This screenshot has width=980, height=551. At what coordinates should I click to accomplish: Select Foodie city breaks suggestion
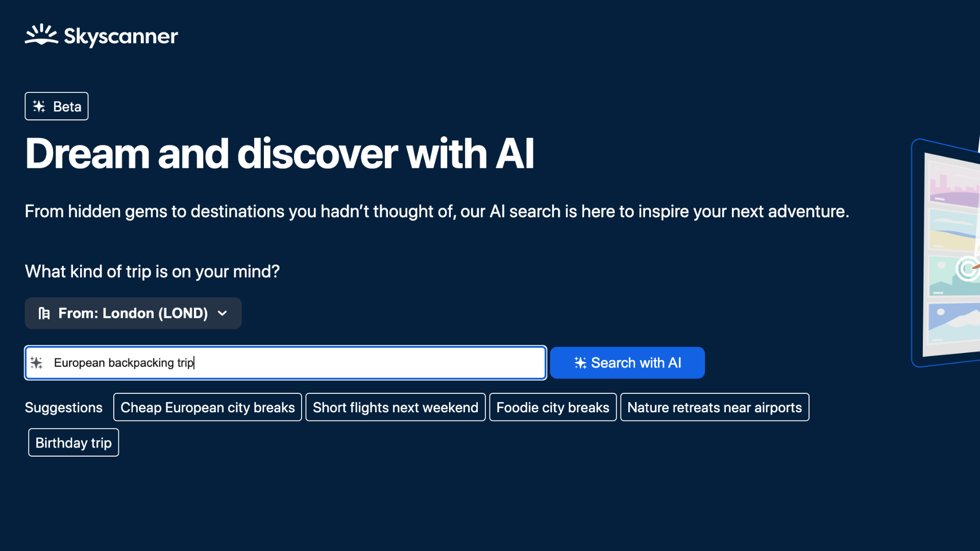[552, 407]
